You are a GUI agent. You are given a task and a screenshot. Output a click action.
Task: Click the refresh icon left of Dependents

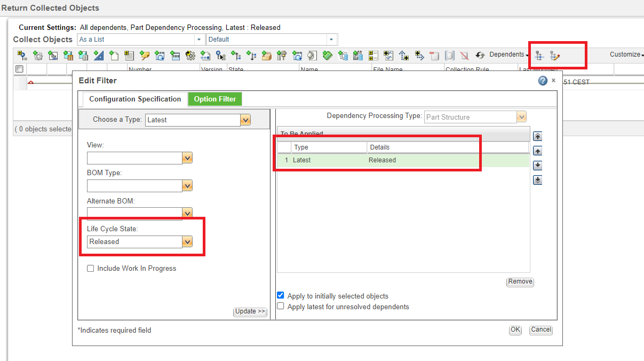480,54
